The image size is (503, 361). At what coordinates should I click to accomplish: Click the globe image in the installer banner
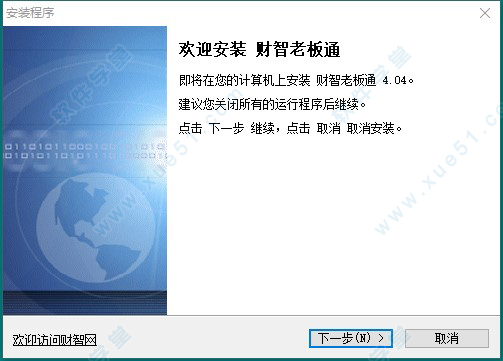pos(96,228)
